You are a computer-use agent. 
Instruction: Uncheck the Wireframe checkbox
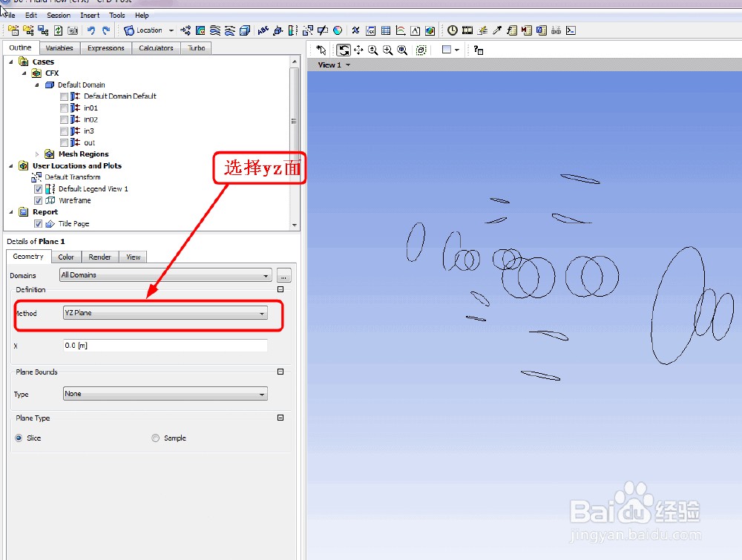[x=39, y=200]
